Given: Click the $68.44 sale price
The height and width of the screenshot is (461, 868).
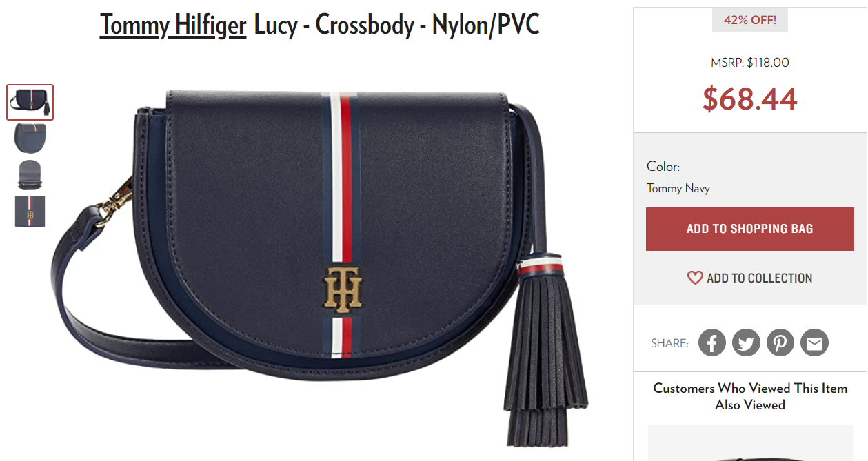Looking at the screenshot, I should [x=750, y=99].
